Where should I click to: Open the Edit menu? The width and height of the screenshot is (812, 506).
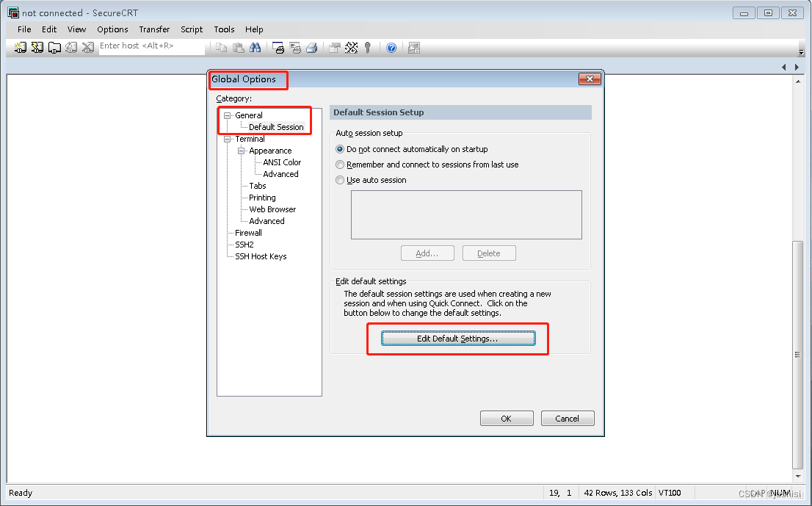49,29
